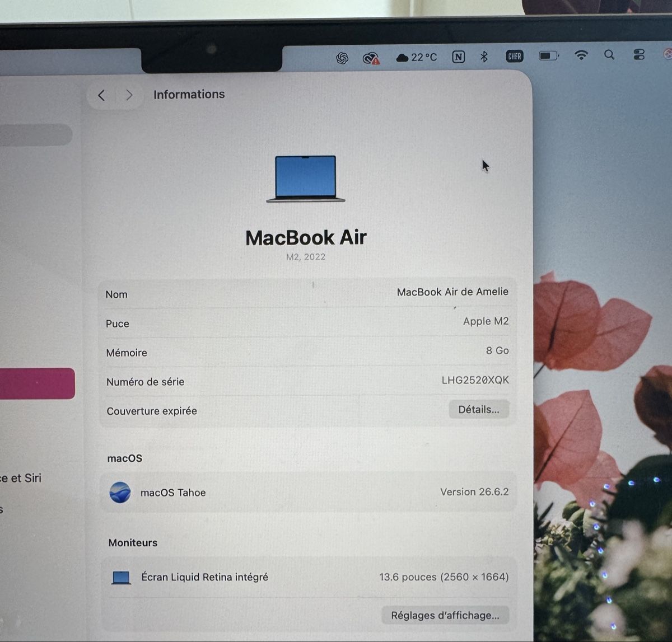Open Réglages d'affichage... button
This screenshot has width=672, height=642.
pyautogui.click(x=445, y=615)
